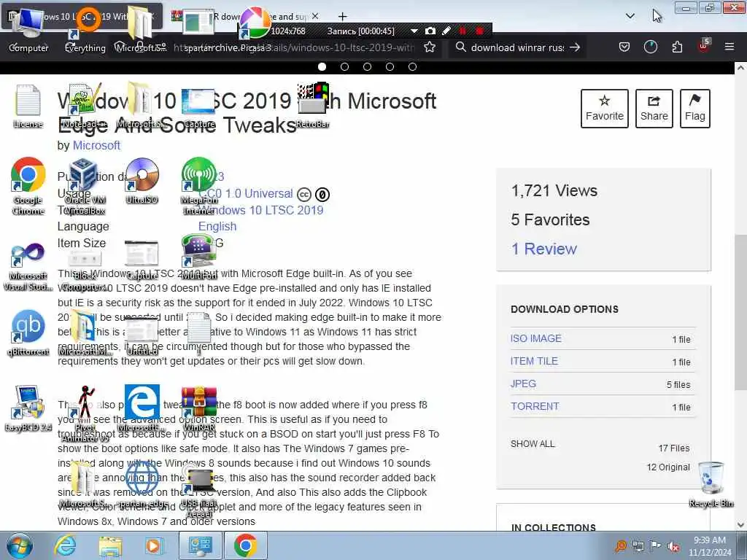Image resolution: width=747 pixels, height=560 pixels.
Task: Select the third carousel dot
Action: pyautogui.click(x=368, y=66)
